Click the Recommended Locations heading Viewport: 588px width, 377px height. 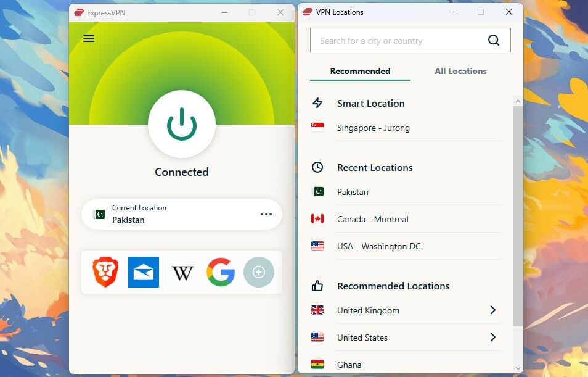pos(393,286)
